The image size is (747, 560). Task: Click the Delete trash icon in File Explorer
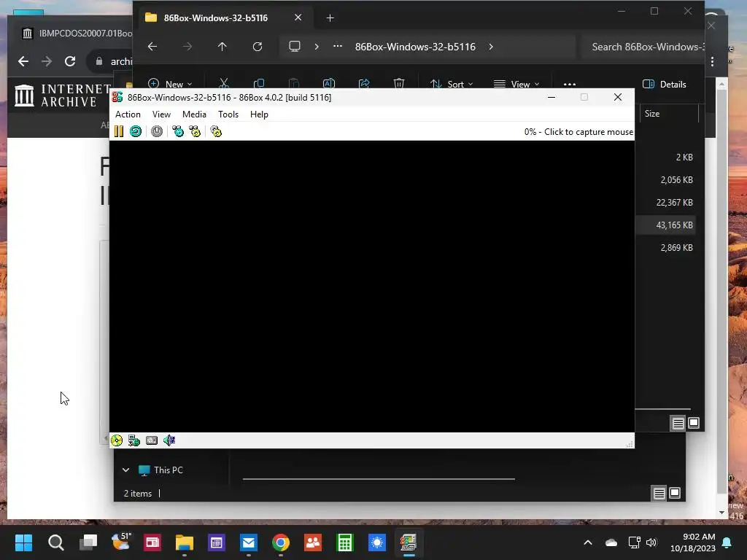coord(399,84)
